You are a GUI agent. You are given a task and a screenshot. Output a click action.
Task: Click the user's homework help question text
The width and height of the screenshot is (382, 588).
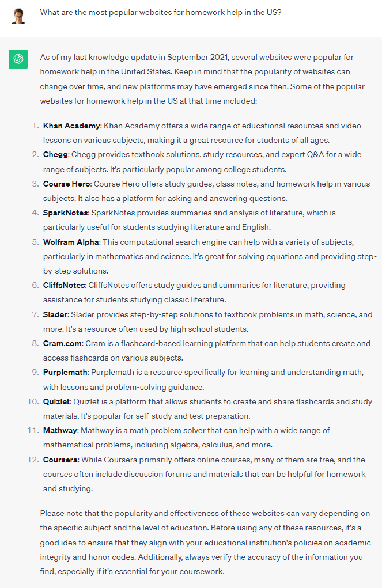161,12
